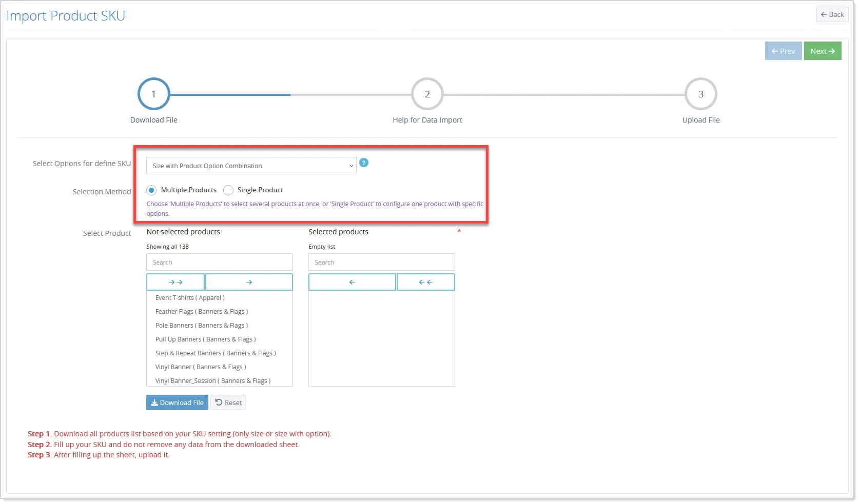Move all products with double right arrow
859x504 pixels.
coord(175,282)
